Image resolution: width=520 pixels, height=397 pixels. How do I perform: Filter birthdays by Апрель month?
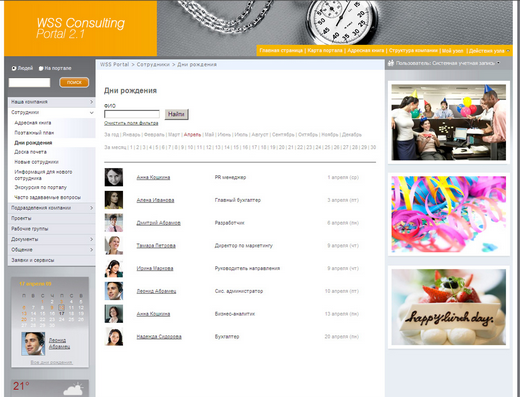[x=192, y=135]
